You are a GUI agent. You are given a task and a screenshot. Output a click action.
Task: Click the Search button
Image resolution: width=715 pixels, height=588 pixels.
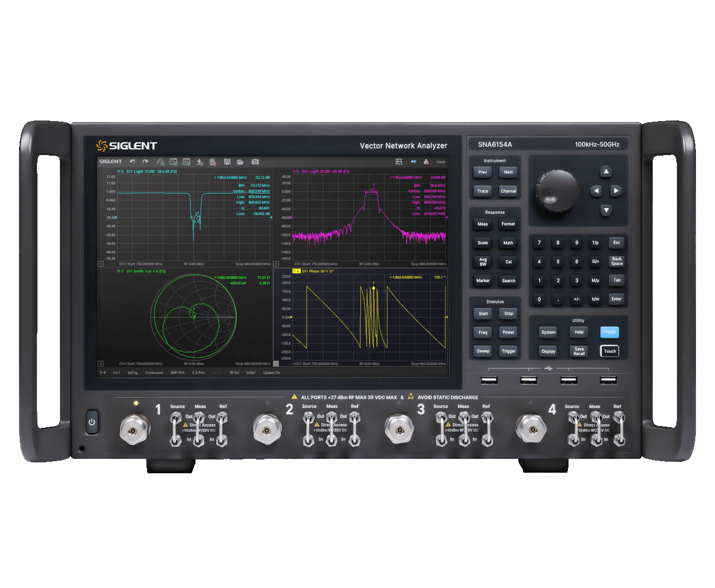tap(508, 281)
